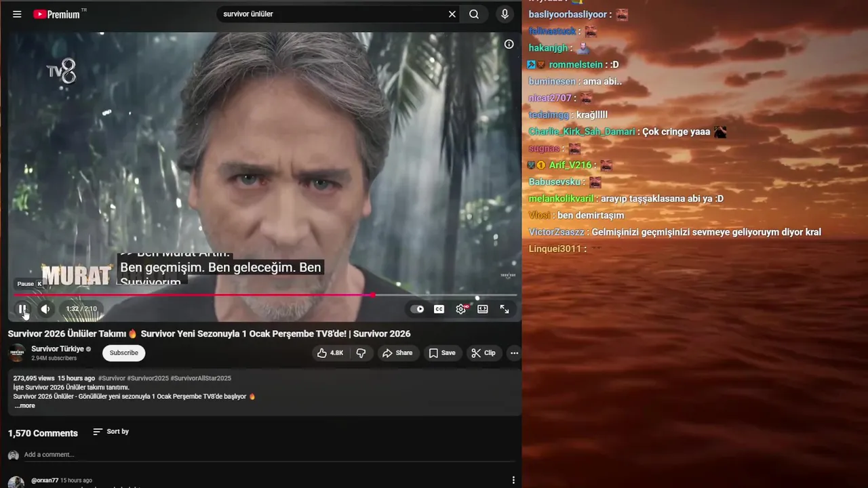Viewport: 868px width, 488px height.
Task: Subscribe to Survivor Türkiye
Action: [x=124, y=353]
